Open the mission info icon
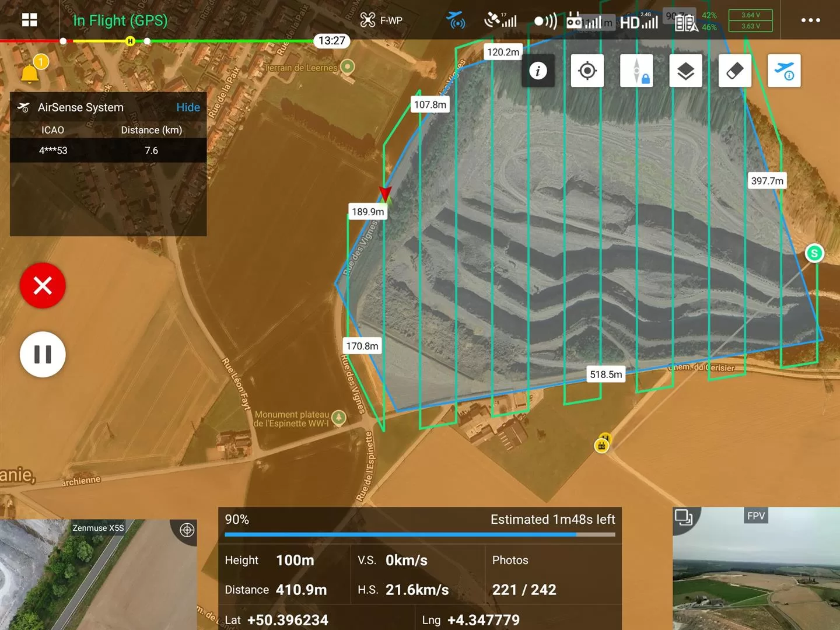Viewport: 840px width, 630px height. [538, 71]
